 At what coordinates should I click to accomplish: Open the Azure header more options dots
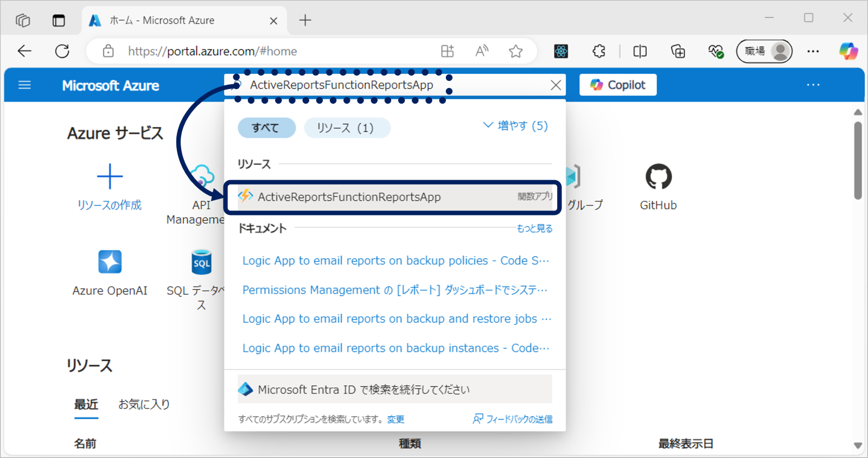coord(813,85)
